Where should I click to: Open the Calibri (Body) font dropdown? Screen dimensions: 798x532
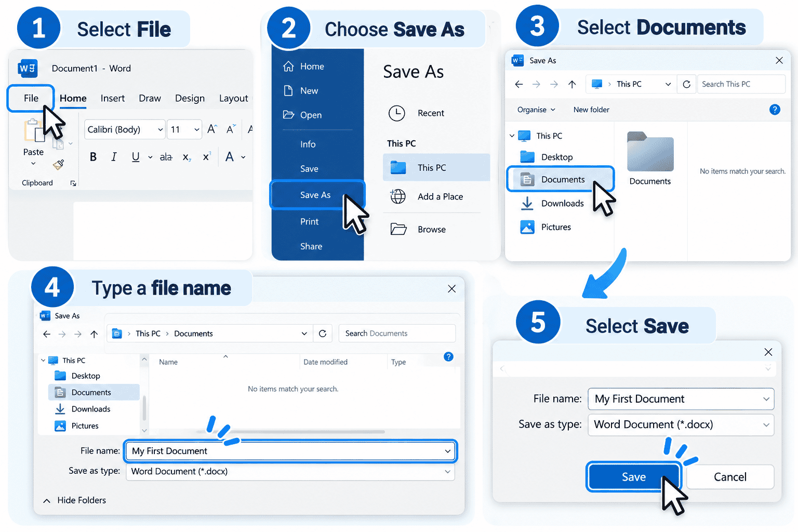click(x=161, y=129)
